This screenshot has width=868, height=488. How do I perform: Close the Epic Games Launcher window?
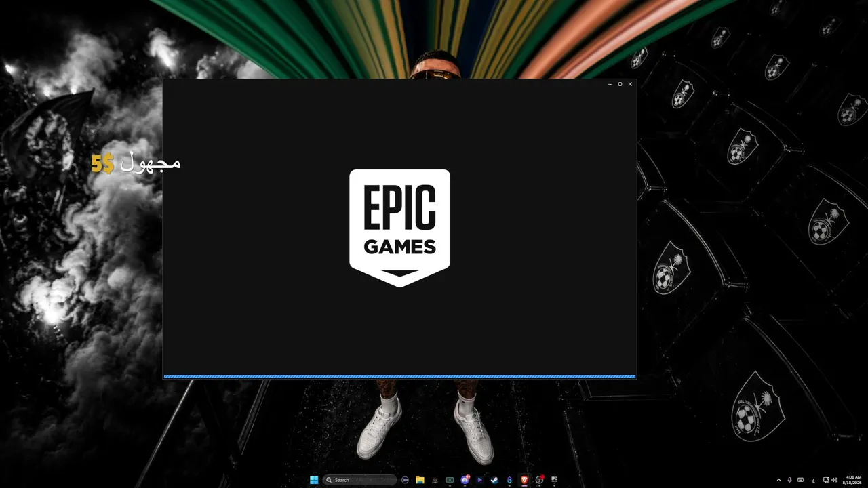630,84
